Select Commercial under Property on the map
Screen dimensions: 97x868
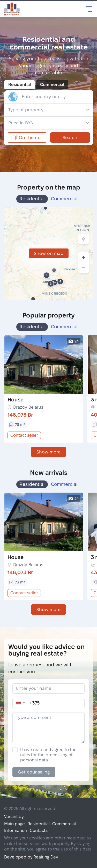pyautogui.click(x=64, y=199)
